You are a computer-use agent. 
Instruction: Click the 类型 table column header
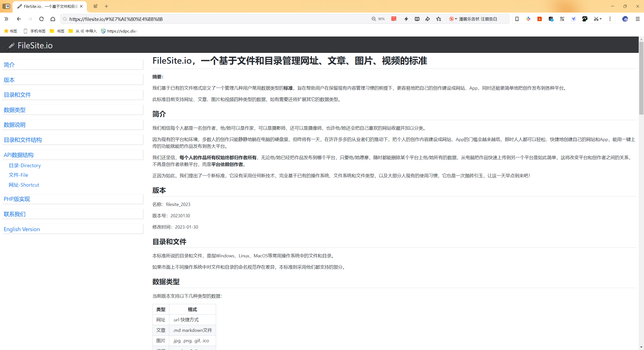pyautogui.click(x=161, y=309)
